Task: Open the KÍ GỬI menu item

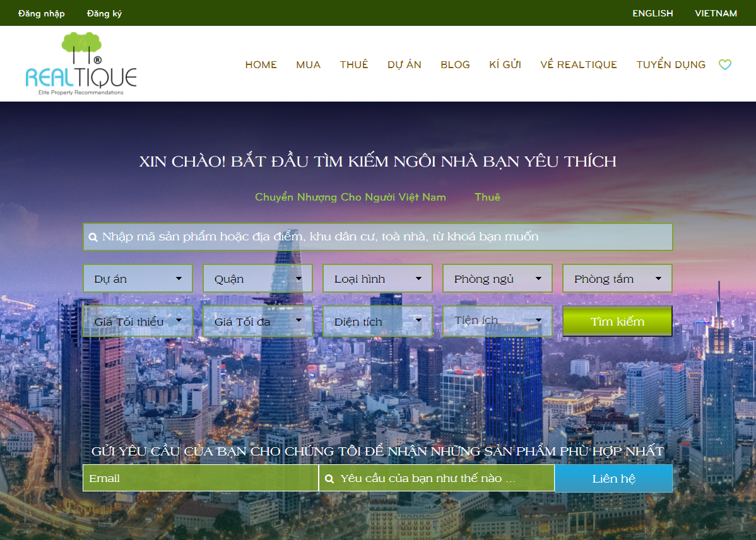Action: point(505,64)
